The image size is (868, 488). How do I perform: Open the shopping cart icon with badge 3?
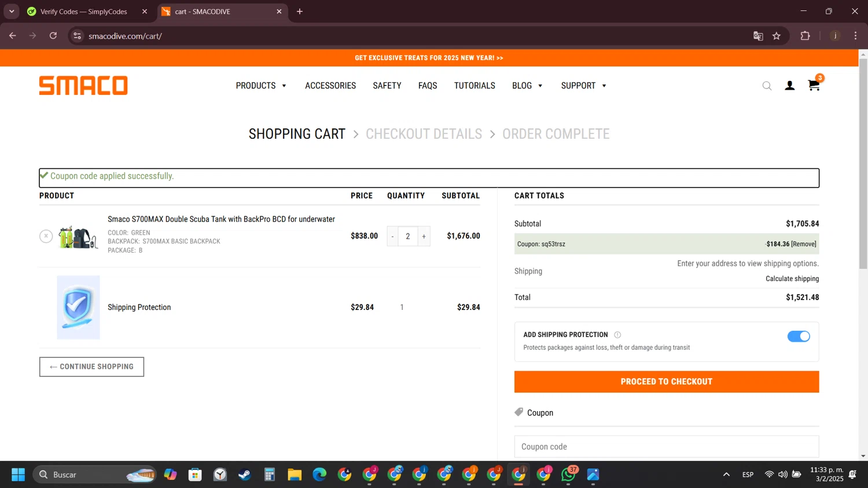pyautogui.click(x=814, y=84)
